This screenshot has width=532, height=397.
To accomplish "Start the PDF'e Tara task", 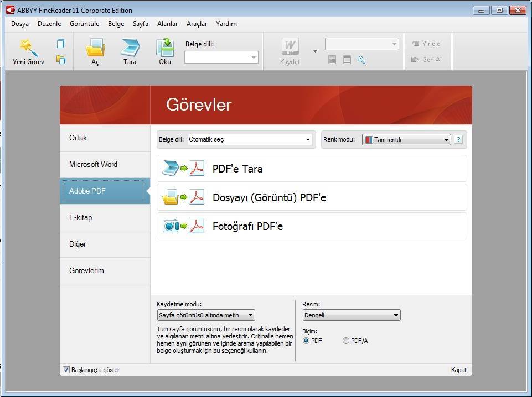I will click(x=312, y=168).
